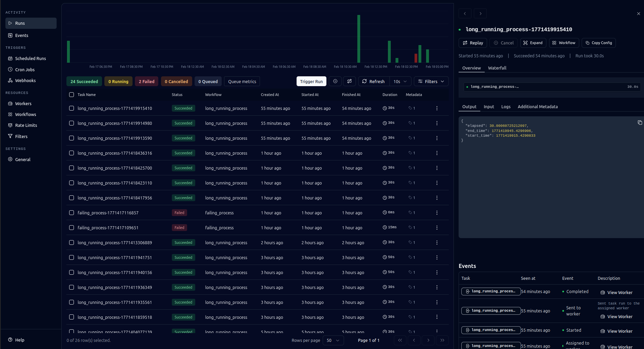This screenshot has width=644, height=349.
Task: Click the Replay run button
Action: click(x=473, y=43)
